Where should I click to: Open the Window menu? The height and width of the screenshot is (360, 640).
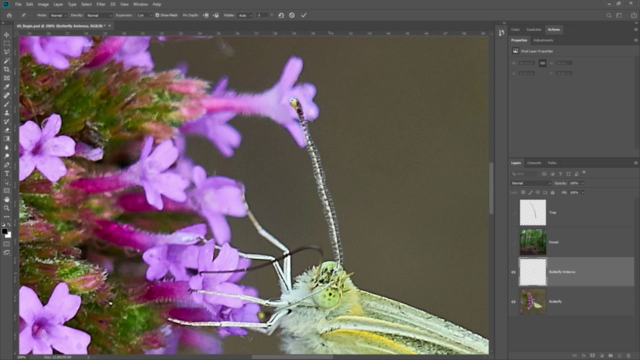click(140, 4)
